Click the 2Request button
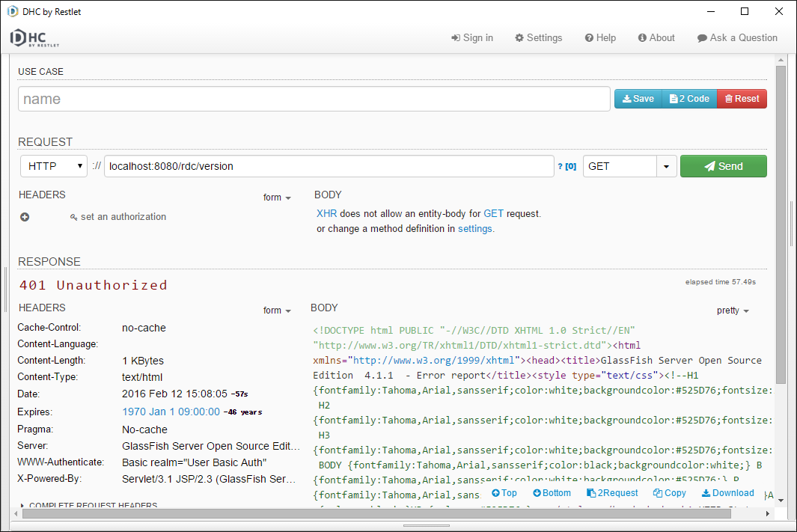797x532 pixels. tap(612, 493)
